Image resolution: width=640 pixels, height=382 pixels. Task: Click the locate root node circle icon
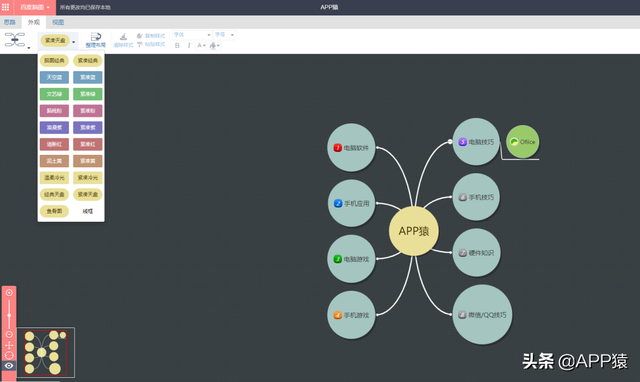tap(9, 355)
